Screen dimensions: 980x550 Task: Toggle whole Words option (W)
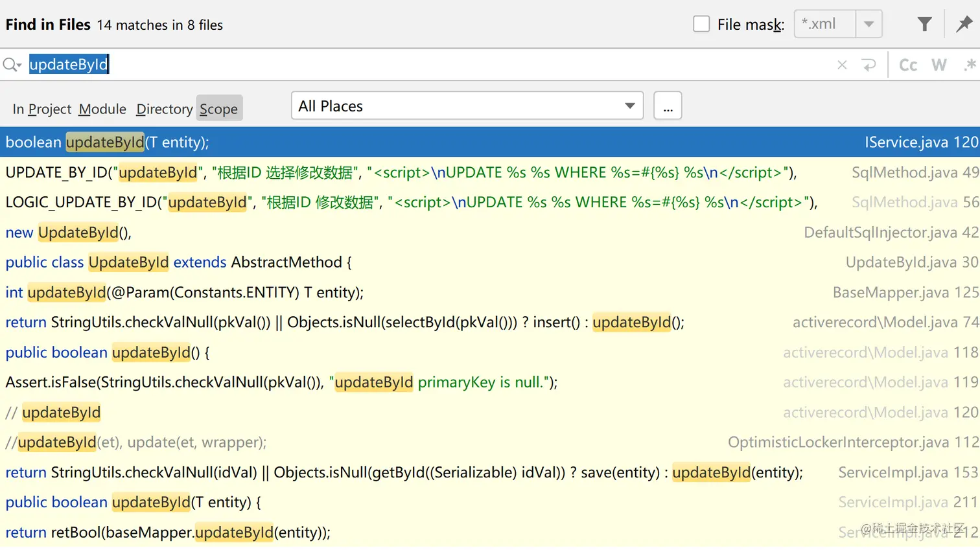pyautogui.click(x=939, y=65)
